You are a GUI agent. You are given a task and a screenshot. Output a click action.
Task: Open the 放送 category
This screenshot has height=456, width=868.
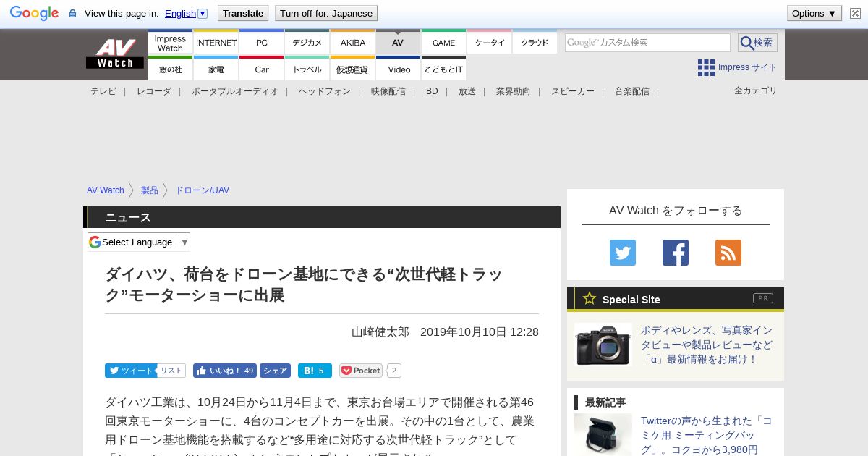(x=467, y=91)
